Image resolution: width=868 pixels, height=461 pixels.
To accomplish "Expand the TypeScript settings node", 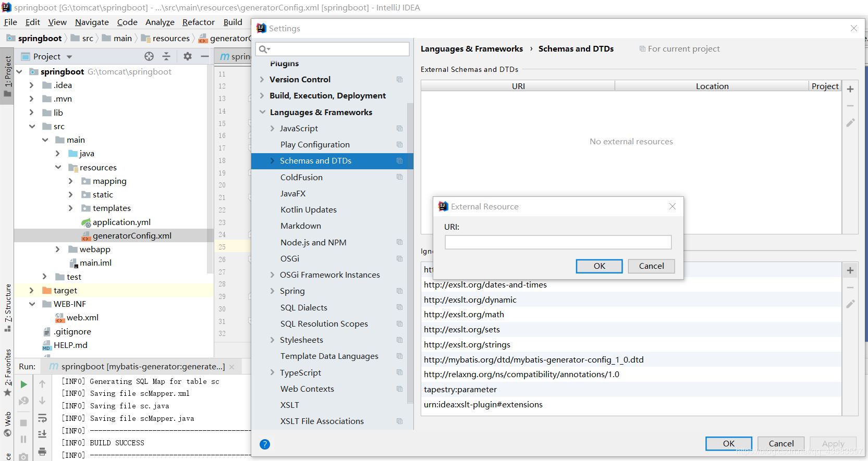I will click(272, 372).
